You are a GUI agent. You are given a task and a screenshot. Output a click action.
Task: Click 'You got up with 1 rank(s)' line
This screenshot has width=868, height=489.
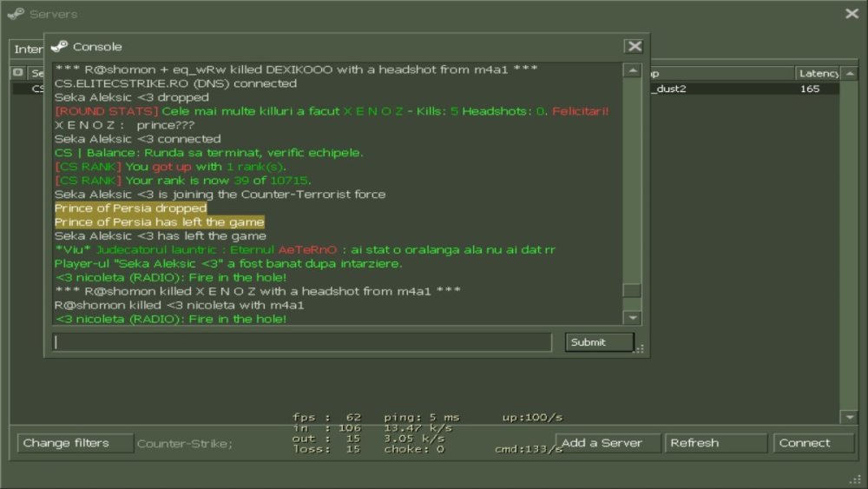[x=170, y=167]
